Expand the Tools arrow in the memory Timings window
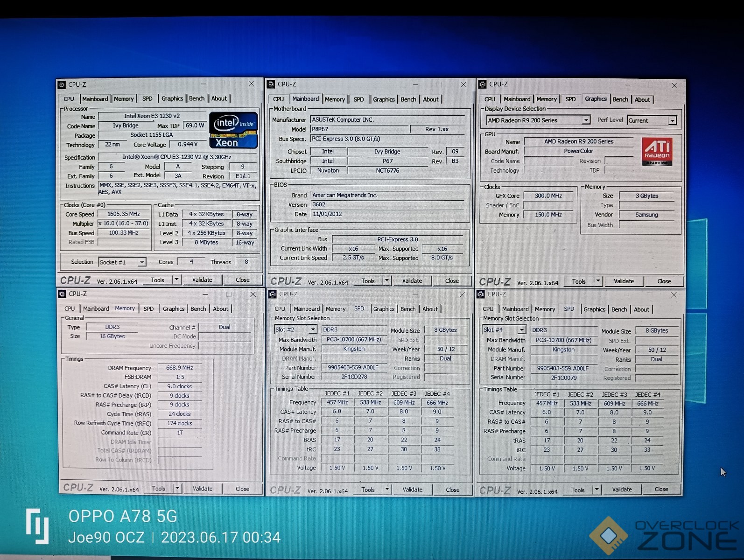 coord(177,488)
